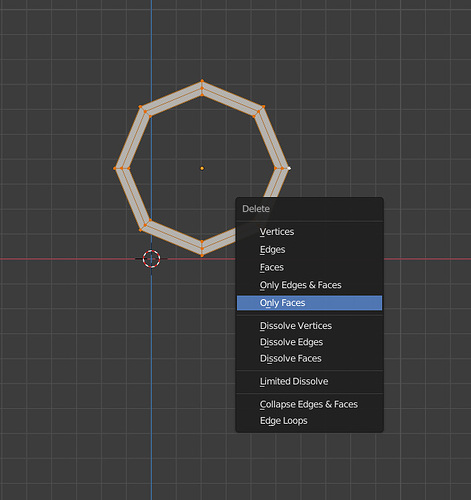Click the 3D cursor crosshair icon
The height and width of the screenshot is (500, 471).
point(151,259)
